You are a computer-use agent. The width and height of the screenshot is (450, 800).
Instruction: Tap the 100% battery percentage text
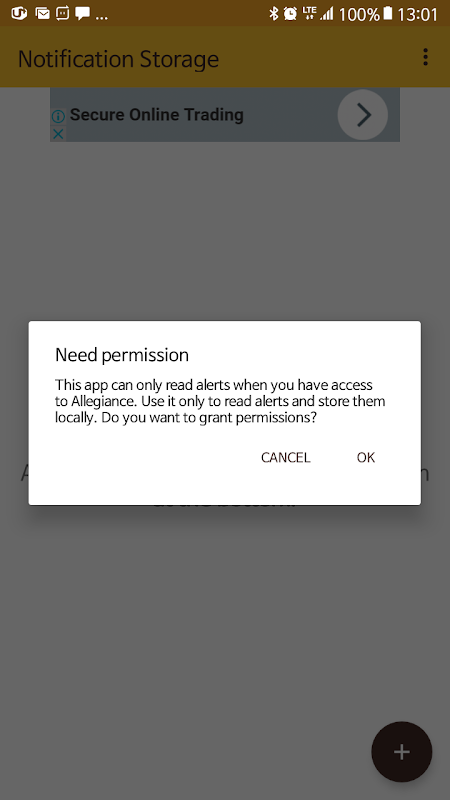(359, 14)
